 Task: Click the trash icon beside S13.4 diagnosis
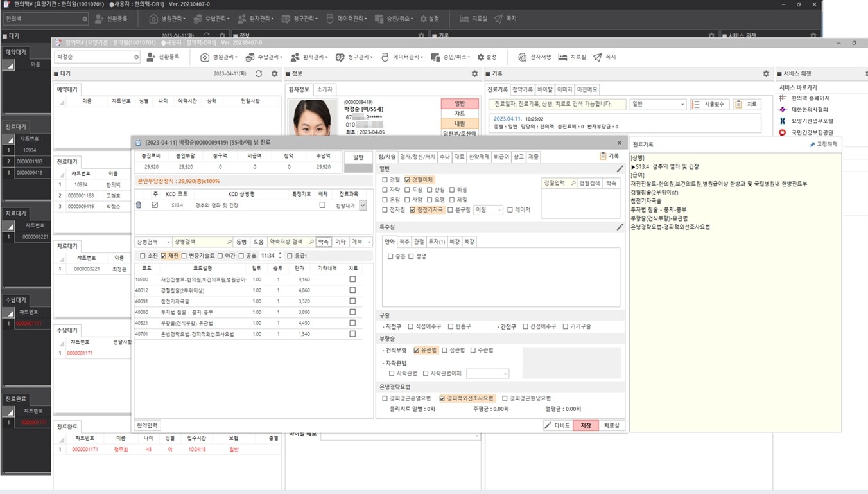tap(139, 205)
